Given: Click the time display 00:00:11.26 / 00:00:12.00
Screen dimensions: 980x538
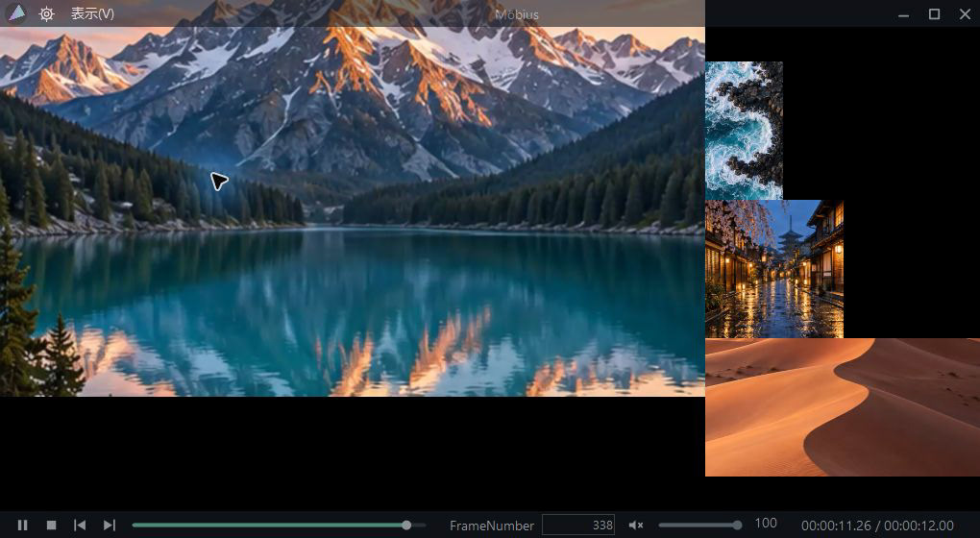Looking at the screenshot, I should pyautogui.click(x=877, y=526).
